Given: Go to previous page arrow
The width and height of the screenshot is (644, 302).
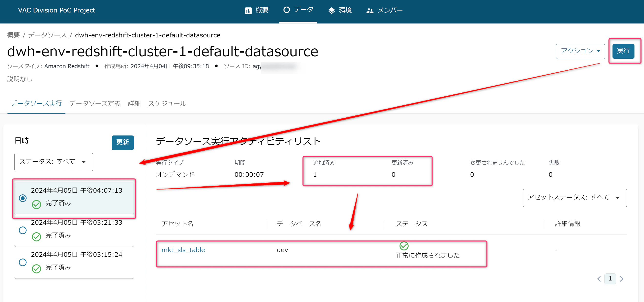Looking at the screenshot, I should 599,279.
